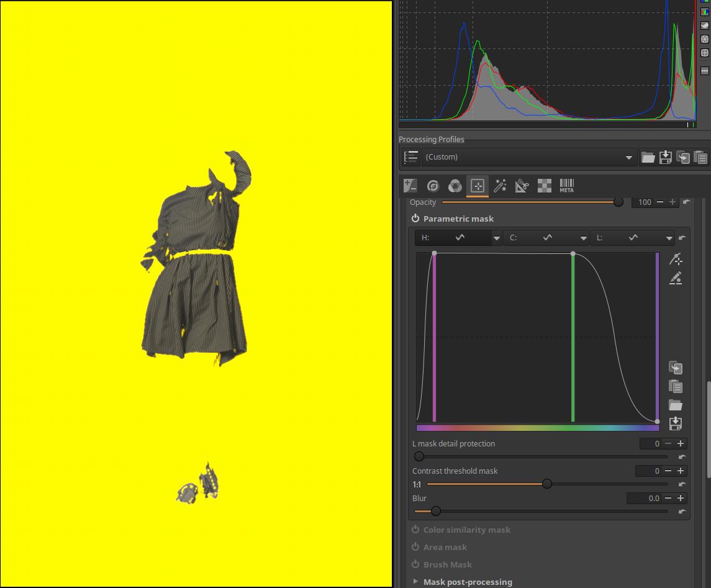Toggle the Parametric mask power button
Viewport: 711px width, 588px height.
tap(415, 219)
